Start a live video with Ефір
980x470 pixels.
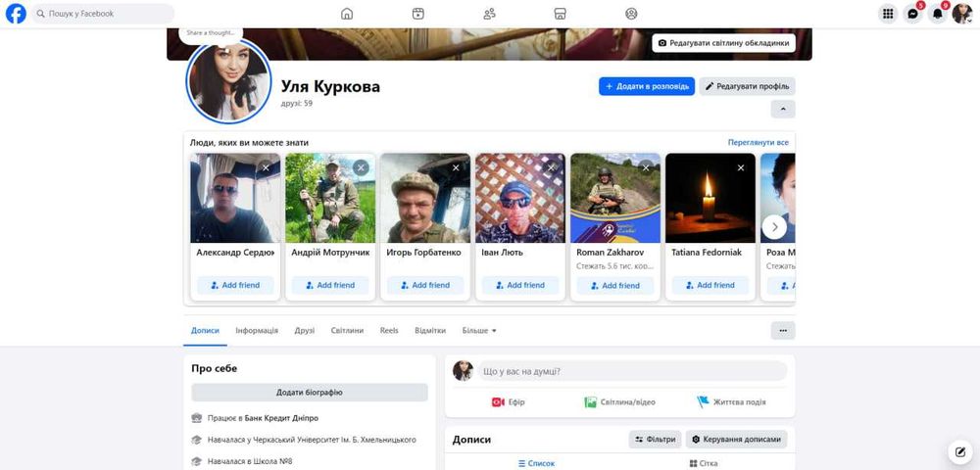(508, 402)
